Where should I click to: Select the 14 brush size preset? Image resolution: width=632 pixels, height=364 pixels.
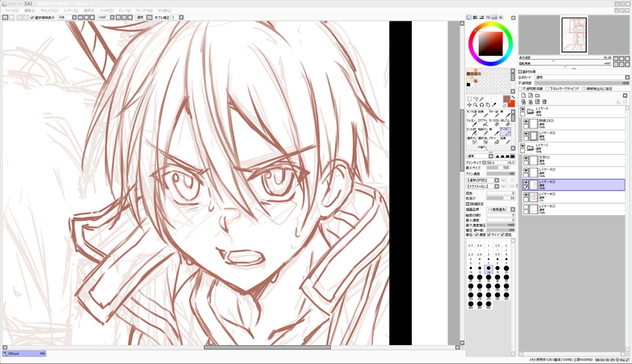click(x=488, y=269)
